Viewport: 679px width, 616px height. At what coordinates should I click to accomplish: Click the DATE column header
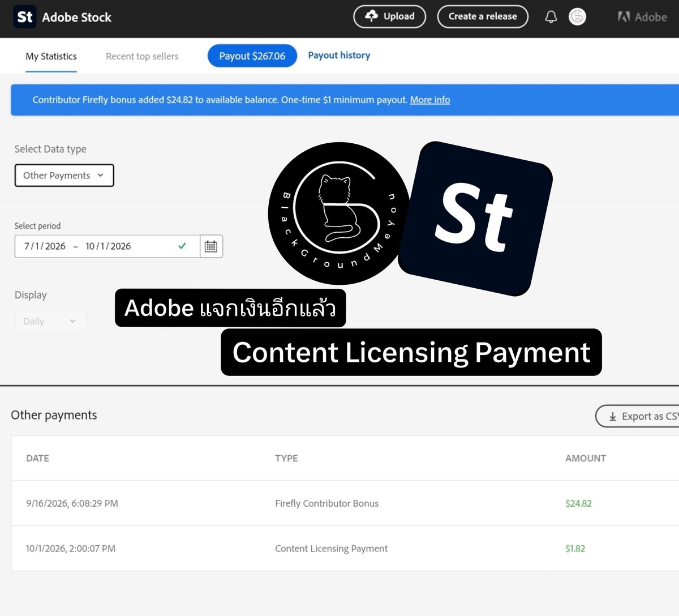(x=37, y=458)
